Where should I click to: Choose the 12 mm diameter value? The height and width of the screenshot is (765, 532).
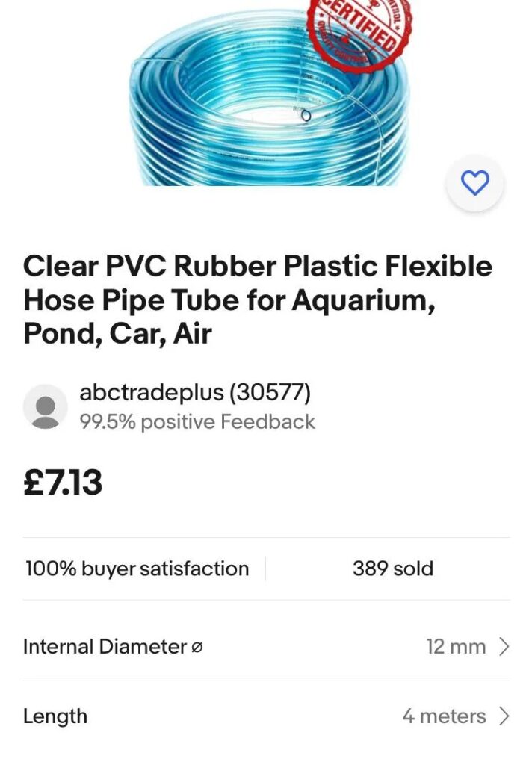[456, 647]
